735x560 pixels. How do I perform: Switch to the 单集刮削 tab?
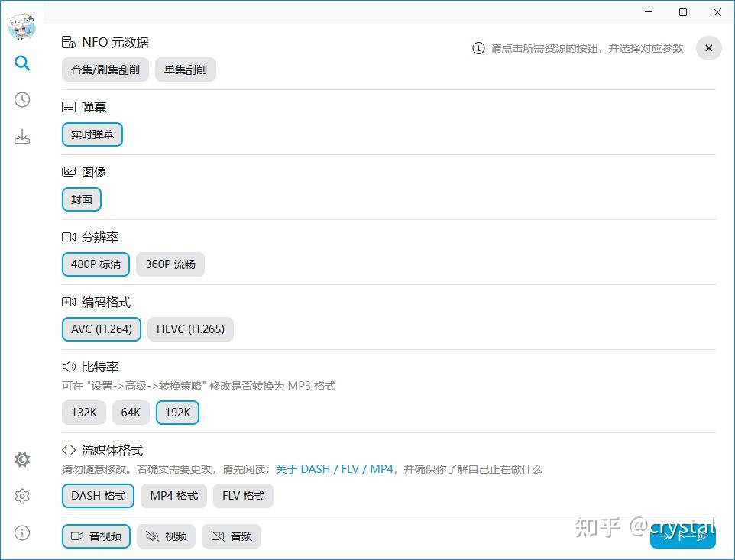point(185,69)
